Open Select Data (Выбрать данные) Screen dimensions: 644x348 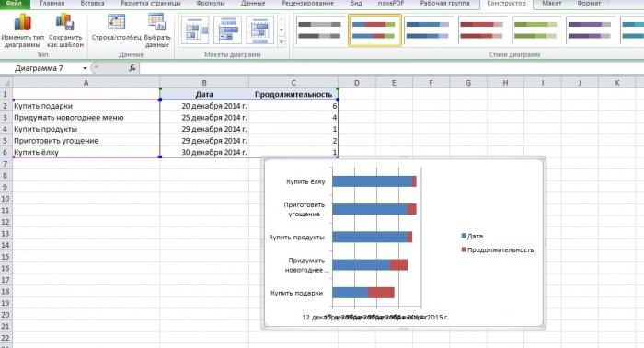point(157,30)
